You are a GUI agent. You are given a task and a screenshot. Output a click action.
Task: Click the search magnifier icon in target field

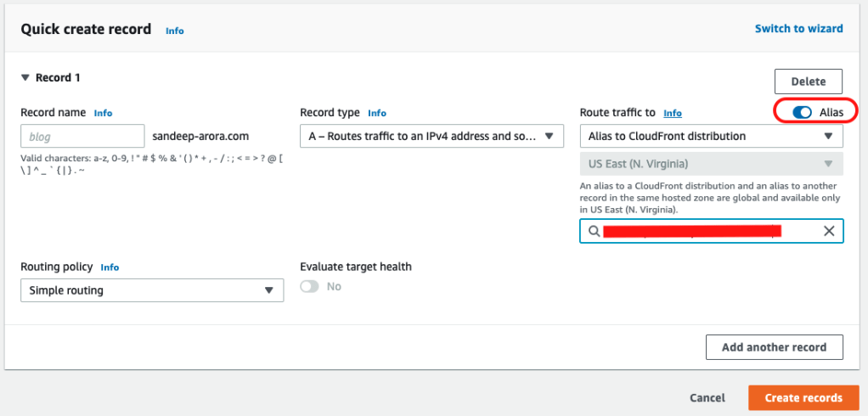(594, 231)
